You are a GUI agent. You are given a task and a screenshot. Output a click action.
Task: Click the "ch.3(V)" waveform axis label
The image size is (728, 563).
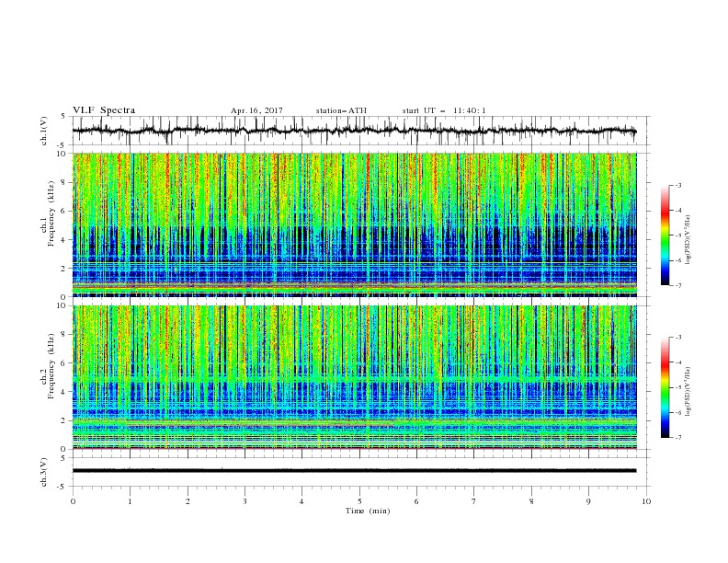click(44, 472)
